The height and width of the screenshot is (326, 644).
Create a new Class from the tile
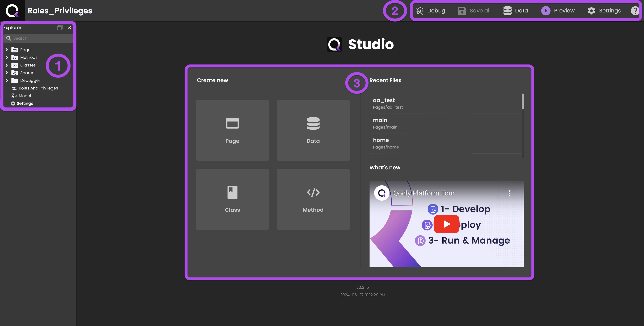point(232,199)
